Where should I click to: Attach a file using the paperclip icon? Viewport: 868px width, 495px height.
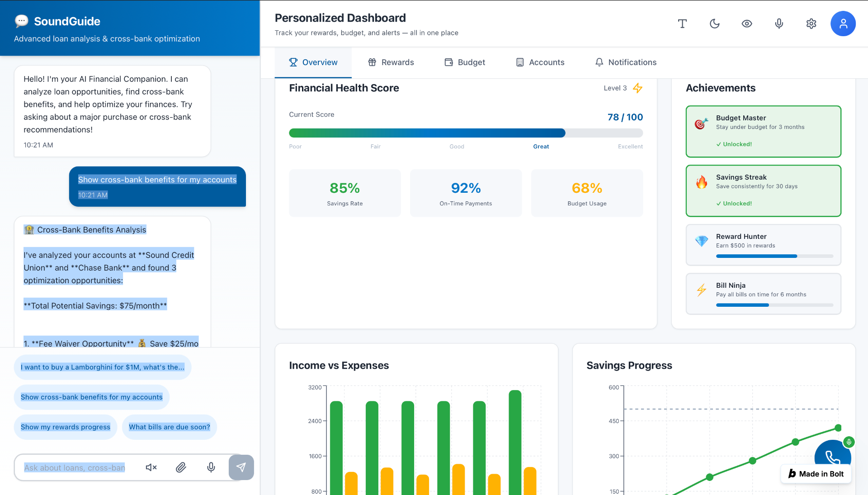(x=181, y=467)
